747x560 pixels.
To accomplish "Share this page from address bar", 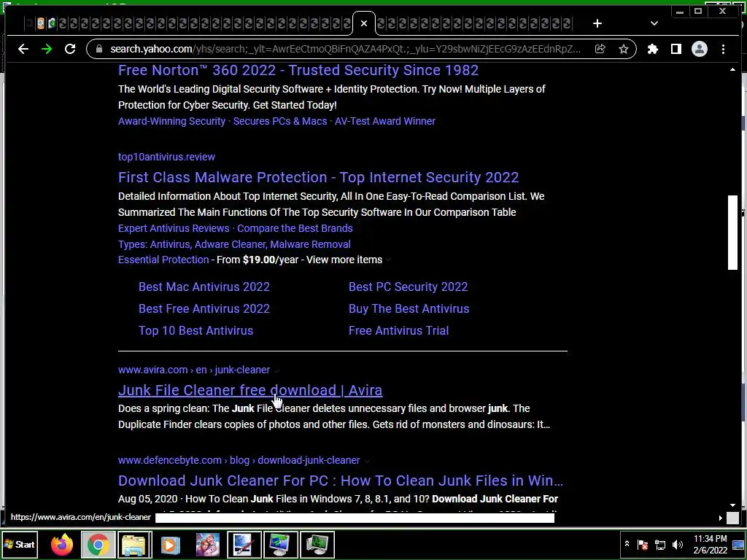I will (x=600, y=49).
